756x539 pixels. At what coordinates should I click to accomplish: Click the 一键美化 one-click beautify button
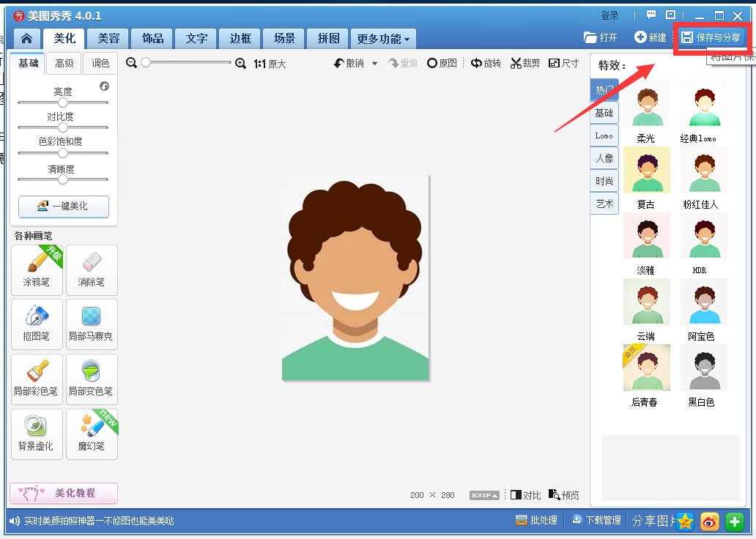coord(64,207)
